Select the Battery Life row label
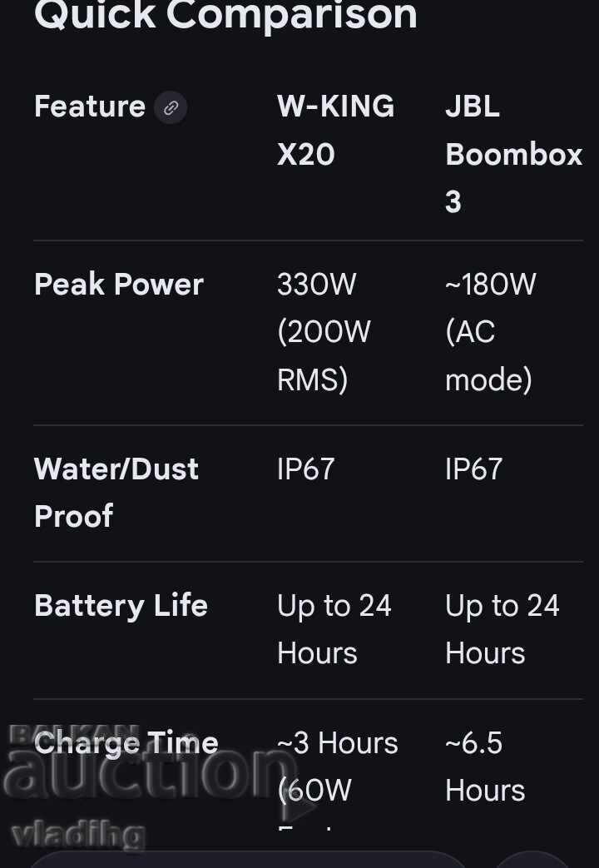 121,606
